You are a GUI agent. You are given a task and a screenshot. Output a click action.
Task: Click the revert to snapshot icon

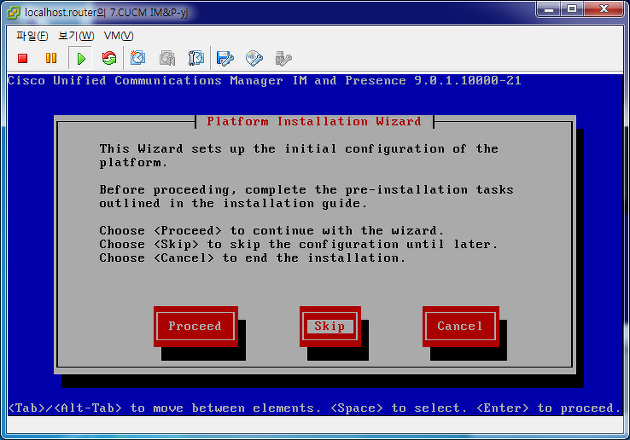167,58
